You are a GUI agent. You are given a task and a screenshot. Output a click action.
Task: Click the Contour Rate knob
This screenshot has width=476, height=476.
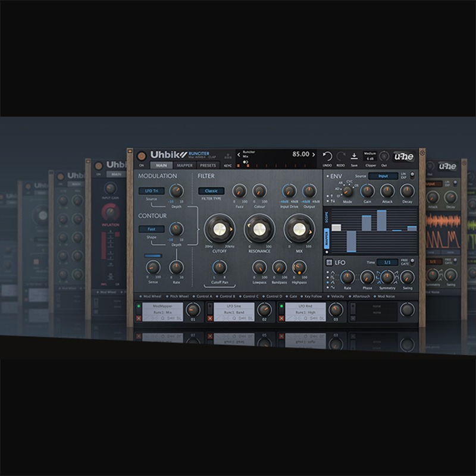(176, 267)
